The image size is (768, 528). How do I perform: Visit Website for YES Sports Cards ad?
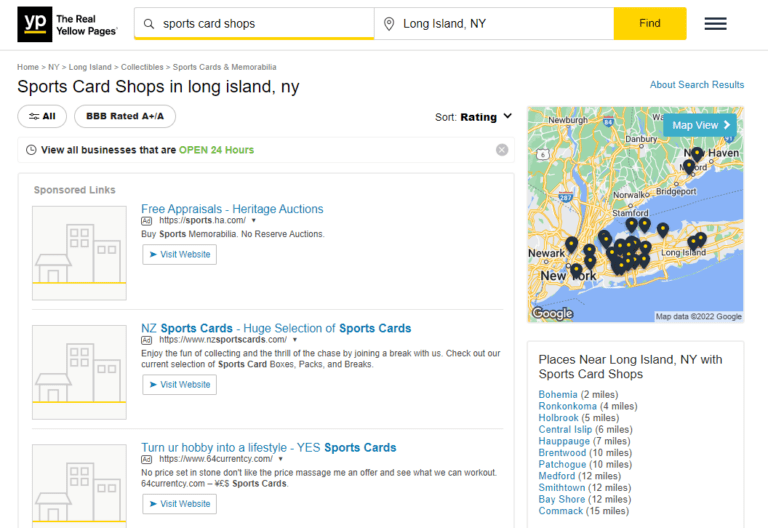[x=180, y=504]
